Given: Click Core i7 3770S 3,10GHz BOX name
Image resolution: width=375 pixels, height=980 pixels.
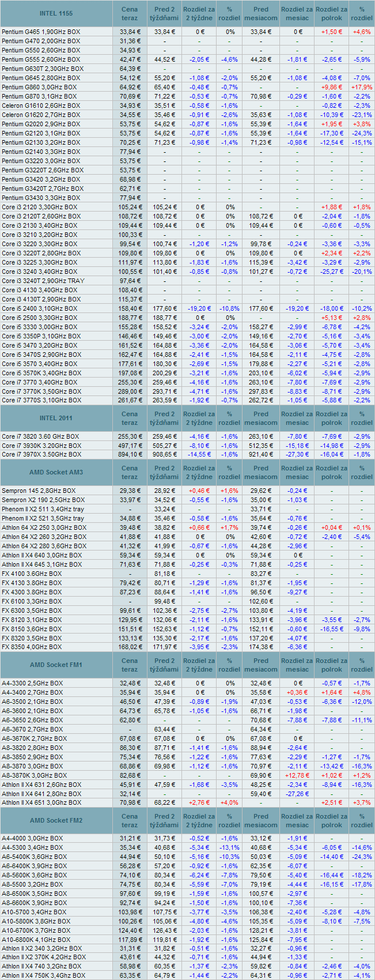Looking at the screenshot, I should tap(41, 401).
